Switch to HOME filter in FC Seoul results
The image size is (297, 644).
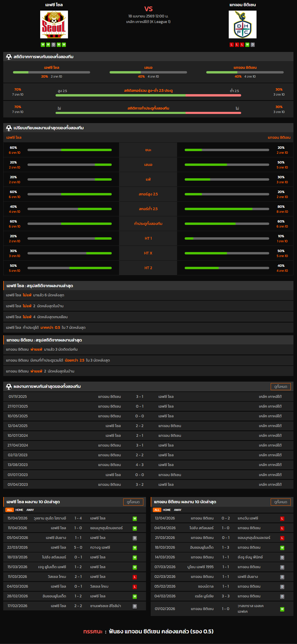[x=19, y=510]
